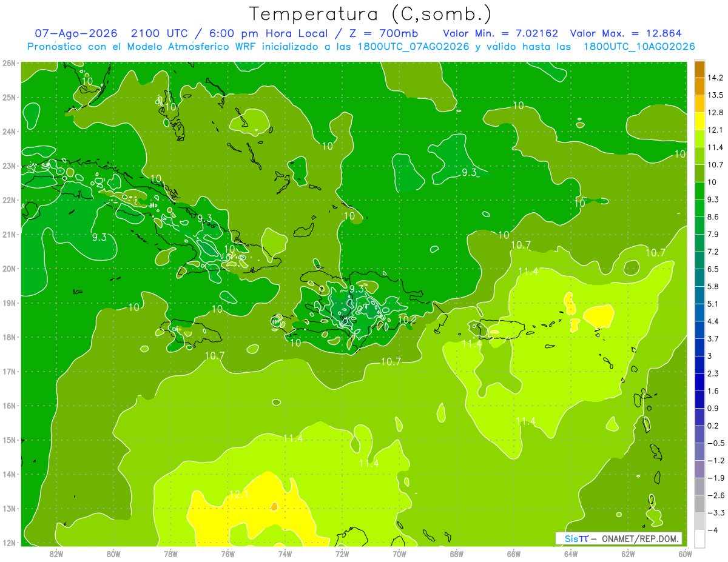Click the 'Temperatura (C,somb.)' map title
Image resolution: width=728 pixels, height=562 pixels.
point(370,14)
